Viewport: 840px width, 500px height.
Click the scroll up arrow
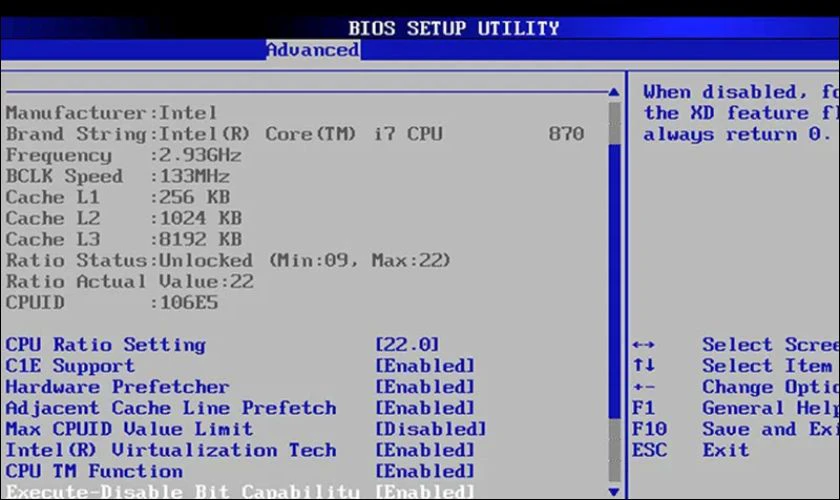click(614, 92)
